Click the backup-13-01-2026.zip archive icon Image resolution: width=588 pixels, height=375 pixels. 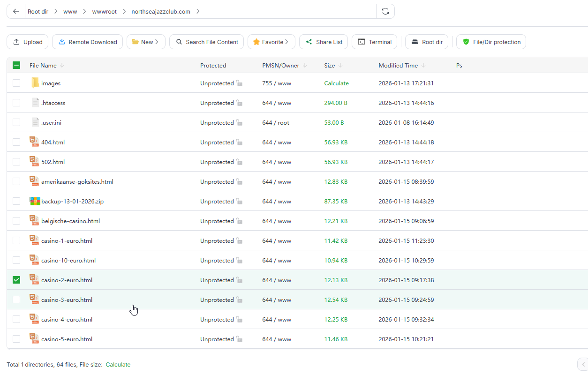pos(35,202)
